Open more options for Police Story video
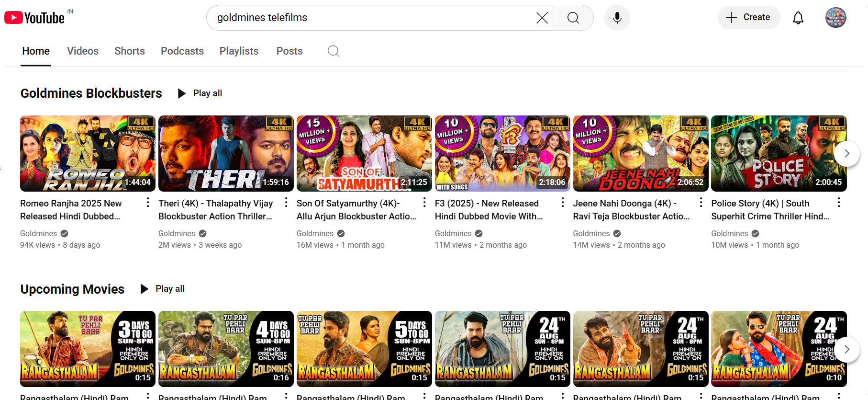This screenshot has height=400, width=868. coord(839,203)
